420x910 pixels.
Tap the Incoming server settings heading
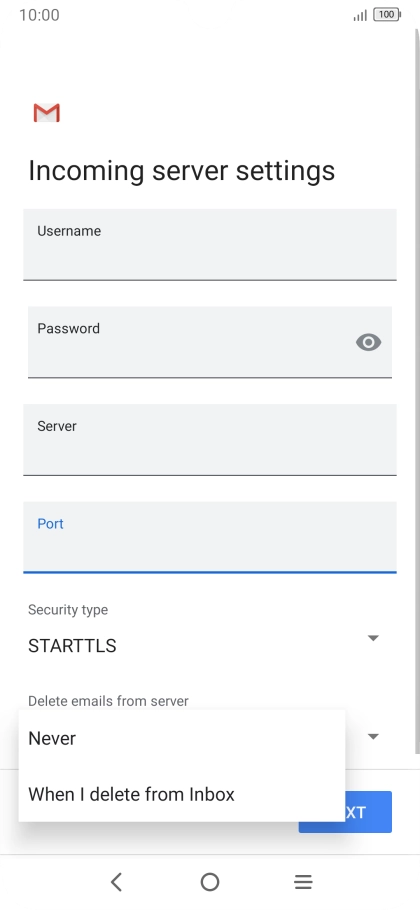tap(182, 171)
